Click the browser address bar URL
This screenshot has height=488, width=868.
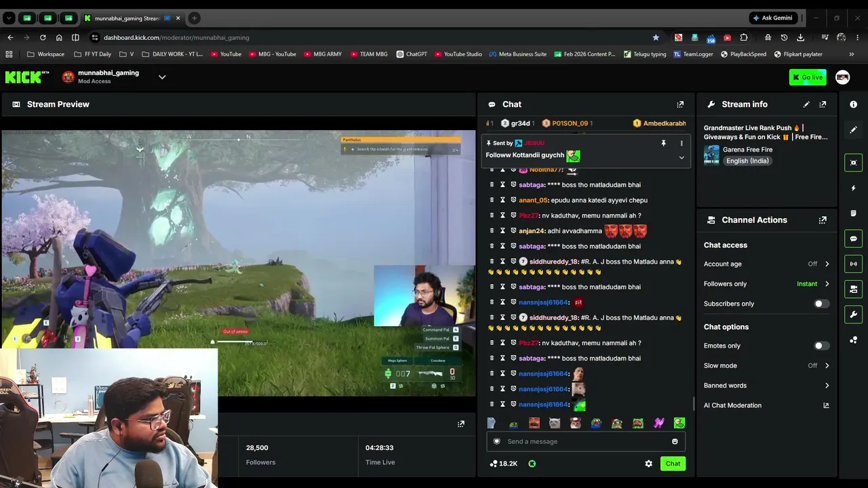pos(176,37)
